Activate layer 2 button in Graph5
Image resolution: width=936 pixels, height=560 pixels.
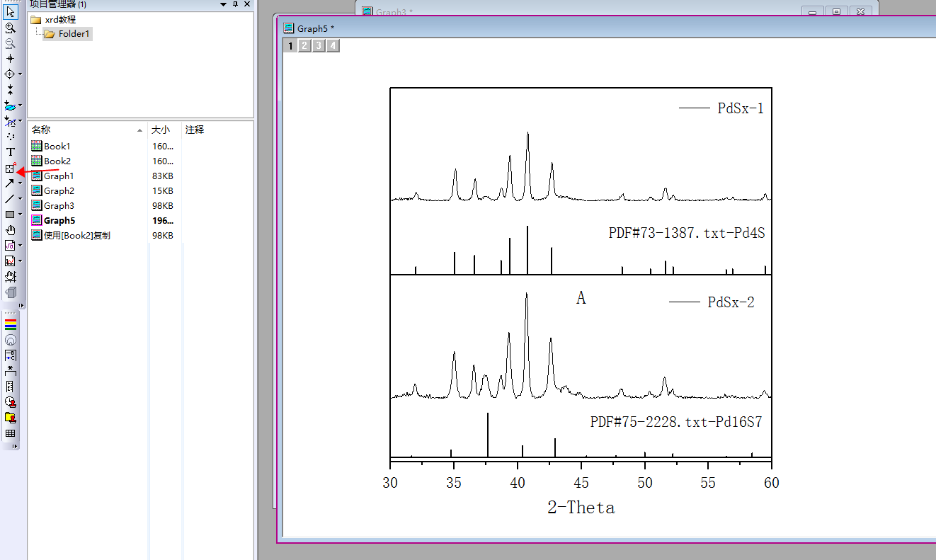[x=304, y=46]
